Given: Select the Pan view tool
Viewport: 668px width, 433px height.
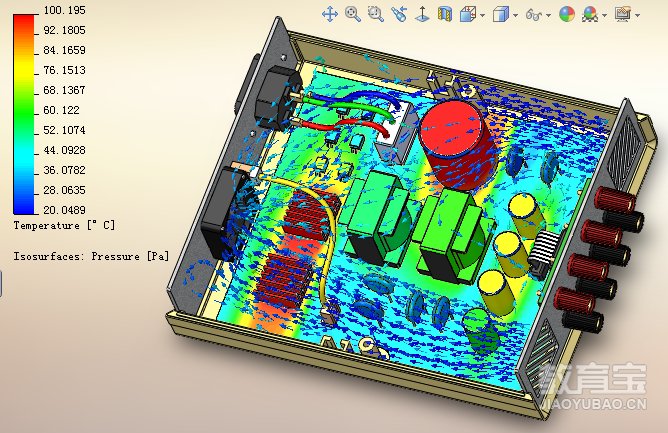Looking at the screenshot, I should click(329, 14).
